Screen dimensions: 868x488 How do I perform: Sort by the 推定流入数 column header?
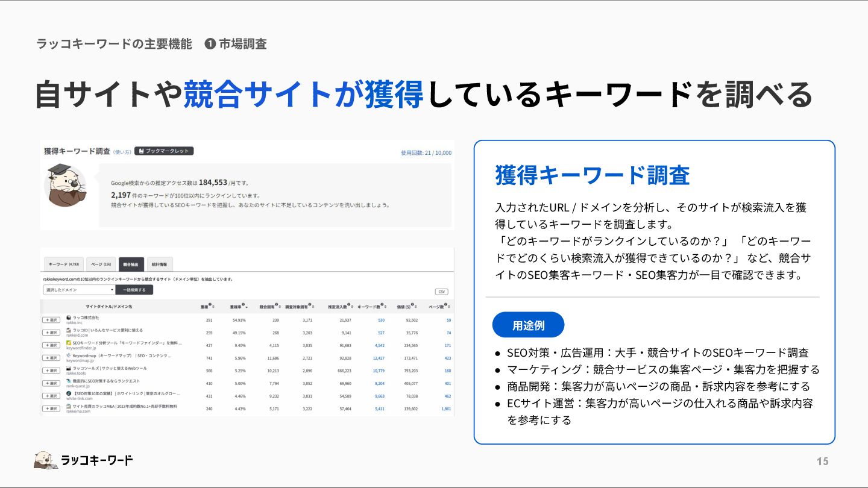click(x=336, y=307)
